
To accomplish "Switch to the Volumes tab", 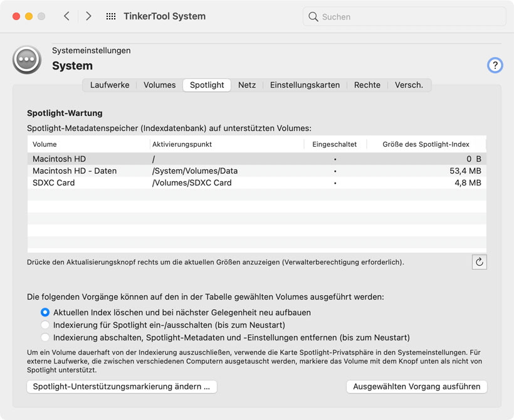I will [x=160, y=85].
